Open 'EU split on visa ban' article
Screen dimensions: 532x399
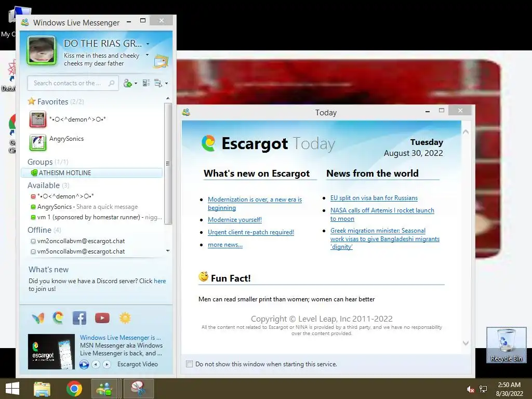pos(374,198)
